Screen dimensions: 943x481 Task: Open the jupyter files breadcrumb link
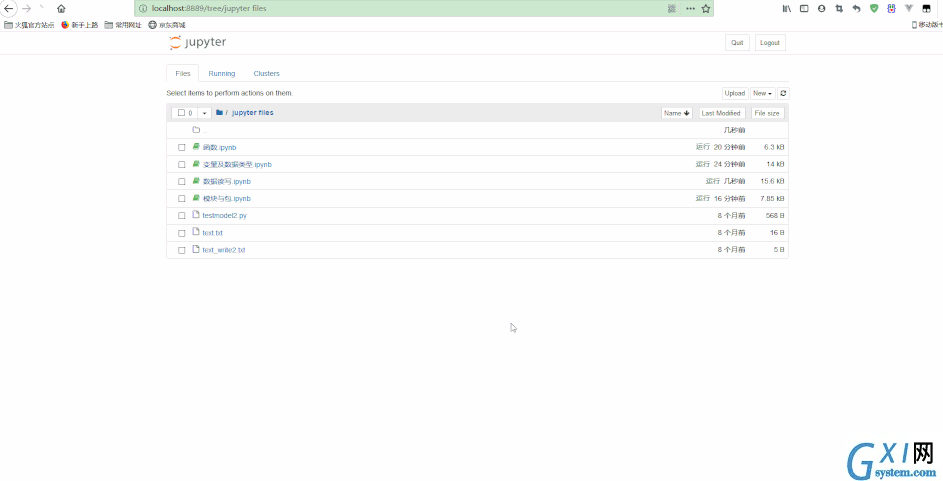click(253, 112)
